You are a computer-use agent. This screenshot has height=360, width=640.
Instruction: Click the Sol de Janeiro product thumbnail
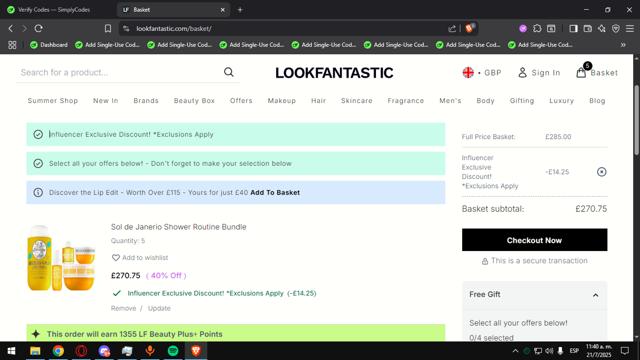[61, 257]
